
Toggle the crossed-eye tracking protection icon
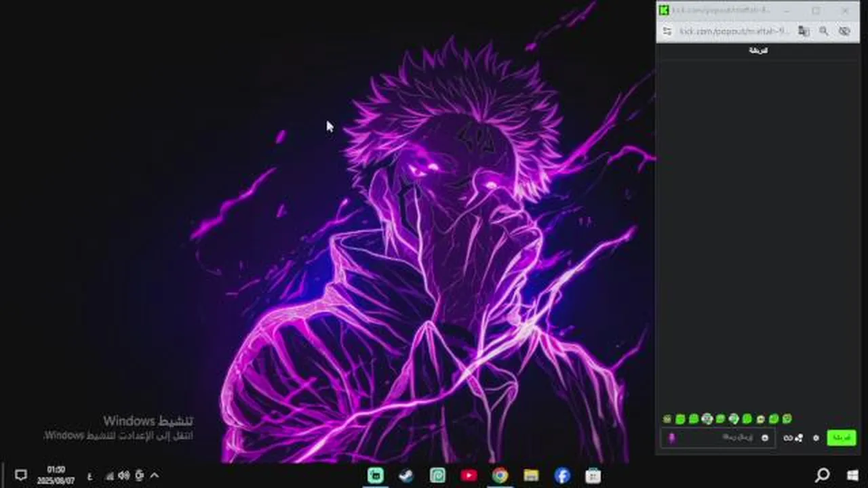(844, 31)
